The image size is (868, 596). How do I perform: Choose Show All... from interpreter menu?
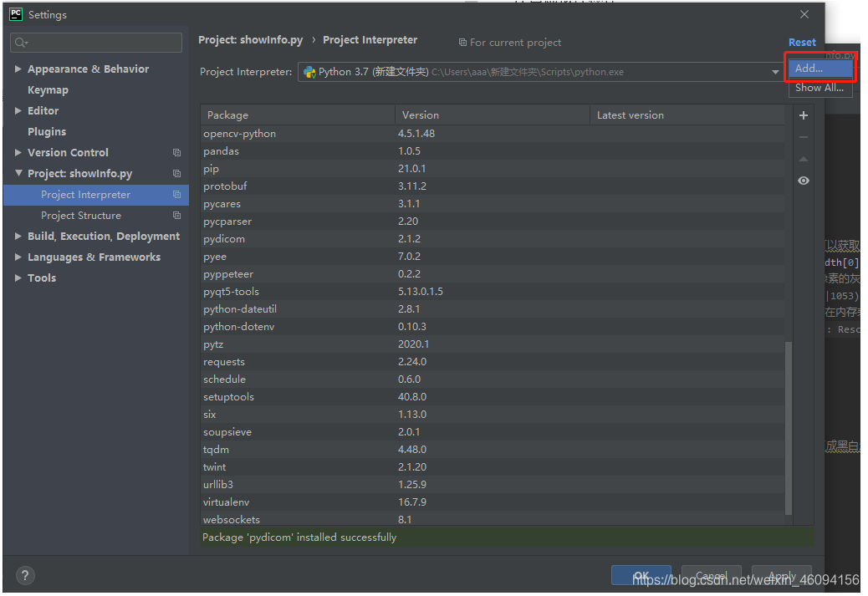click(819, 88)
